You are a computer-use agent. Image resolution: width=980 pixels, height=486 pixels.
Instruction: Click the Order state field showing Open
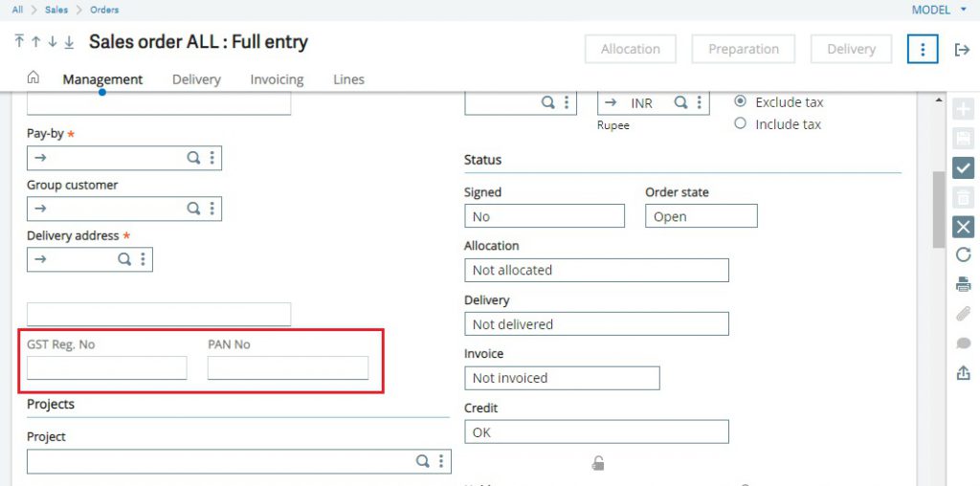pyautogui.click(x=702, y=216)
